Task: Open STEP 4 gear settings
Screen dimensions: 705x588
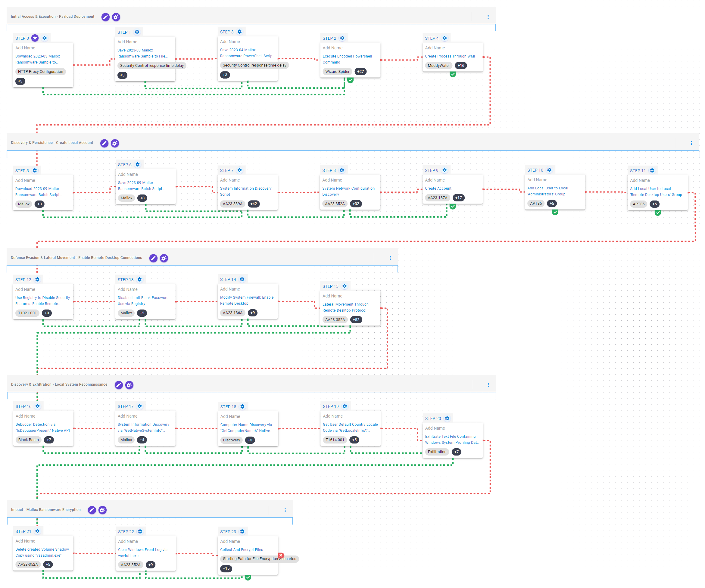Action: (x=445, y=38)
